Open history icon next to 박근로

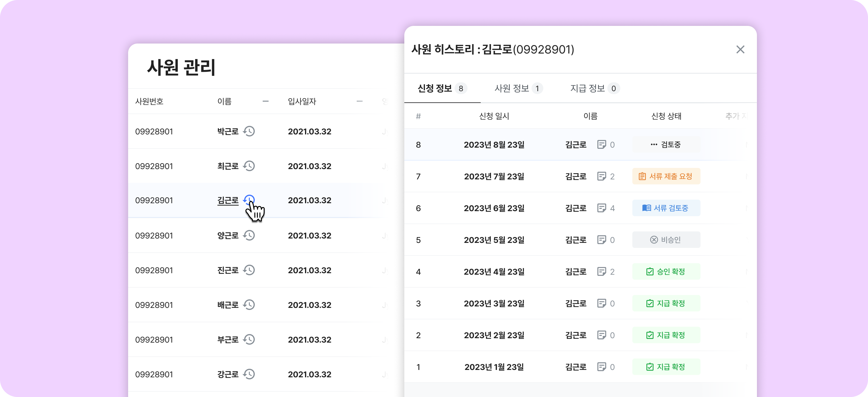click(x=249, y=131)
